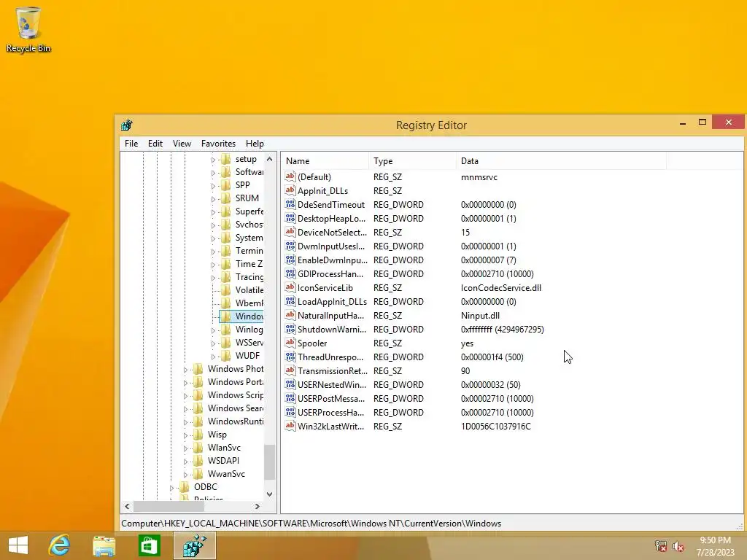Screen dimensions: 747x560
Task: Sort values by Name column header
Action: (x=325, y=161)
